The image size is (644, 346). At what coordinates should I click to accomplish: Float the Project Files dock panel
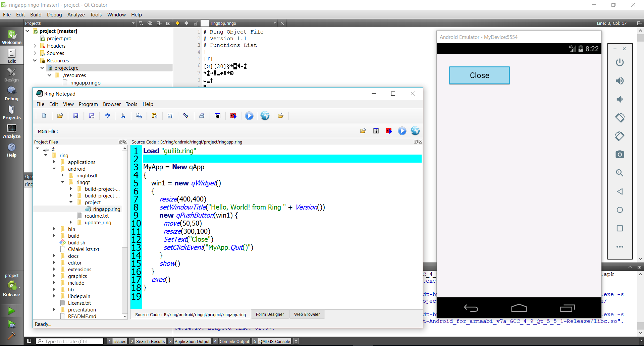click(x=120, y=142)
